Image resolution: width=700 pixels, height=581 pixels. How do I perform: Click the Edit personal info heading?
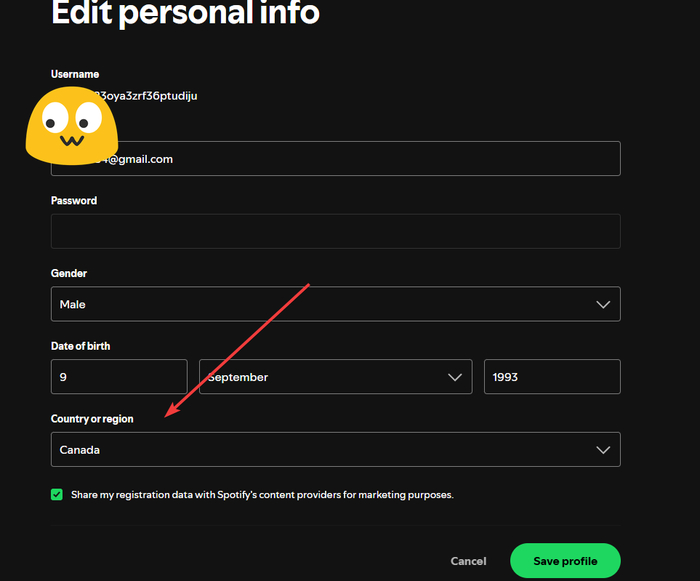coord(185,13)
